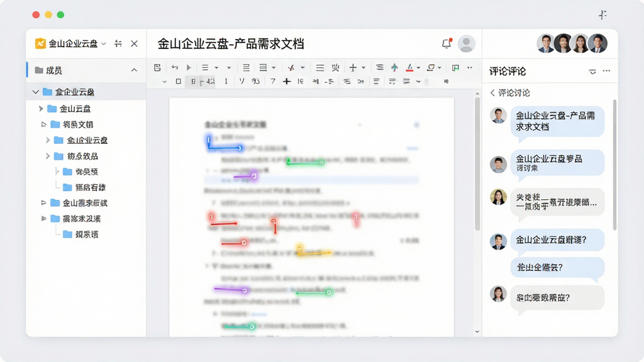The width and height of the screenshot is (644, 362).
Task: Click the comments panel scrollbar
Action: point(614,164)
